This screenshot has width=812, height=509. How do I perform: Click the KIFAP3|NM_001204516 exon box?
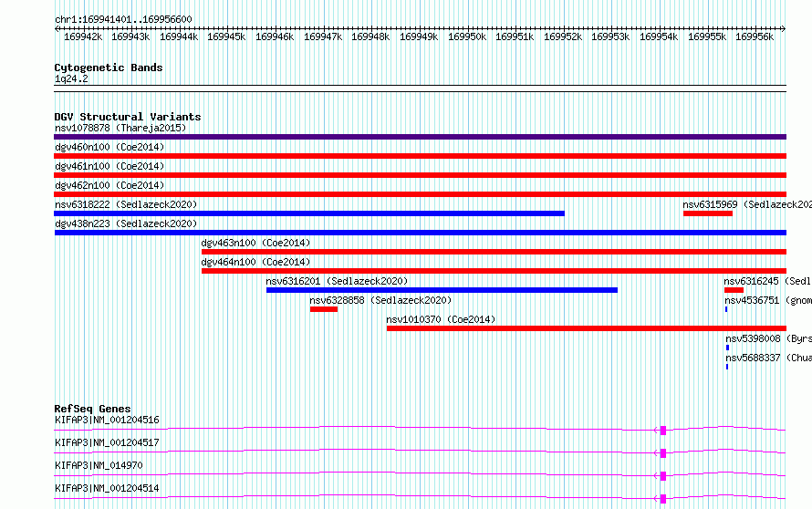coord(663,431)
